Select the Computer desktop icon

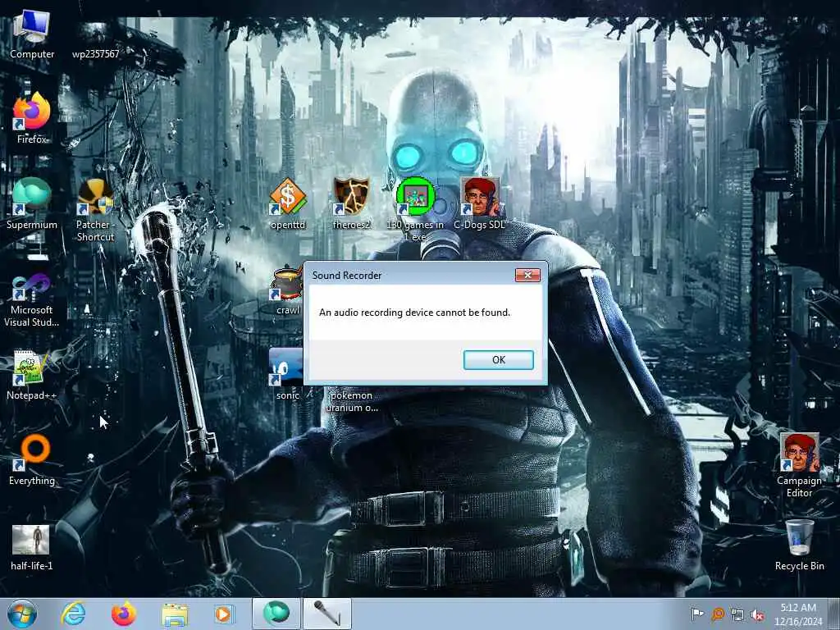[x=32, y=35]
